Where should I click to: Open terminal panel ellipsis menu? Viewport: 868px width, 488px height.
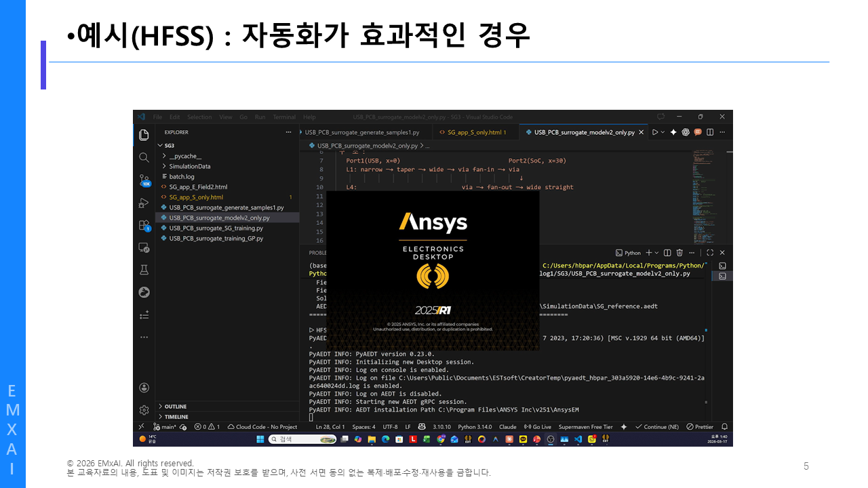[x=692, y=253]
